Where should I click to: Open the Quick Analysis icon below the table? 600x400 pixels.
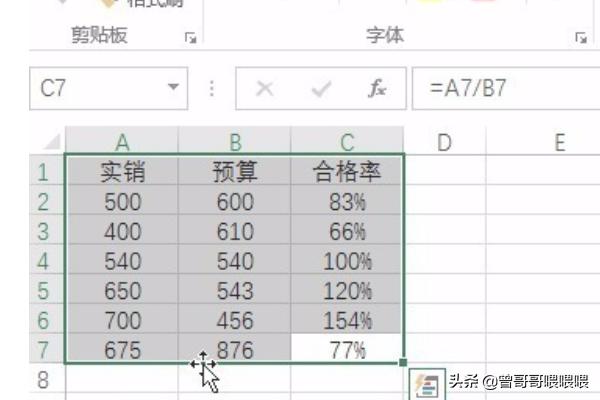pyautogui.click(x=424, y=383)
